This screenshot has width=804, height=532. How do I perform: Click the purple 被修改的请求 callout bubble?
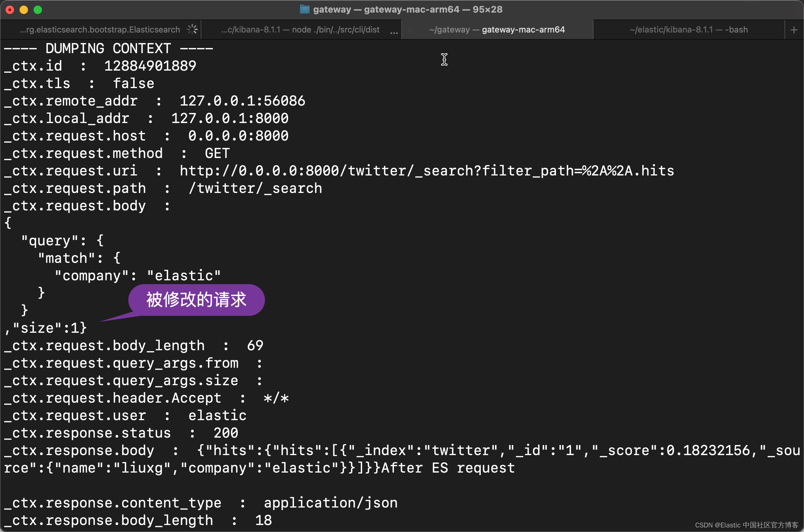click(x=196, y=300)
